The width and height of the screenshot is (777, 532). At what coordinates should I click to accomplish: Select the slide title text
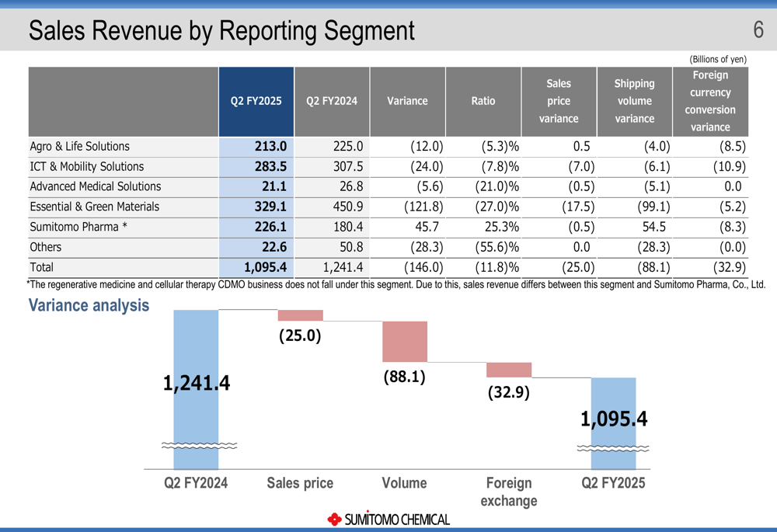[221, 31]
